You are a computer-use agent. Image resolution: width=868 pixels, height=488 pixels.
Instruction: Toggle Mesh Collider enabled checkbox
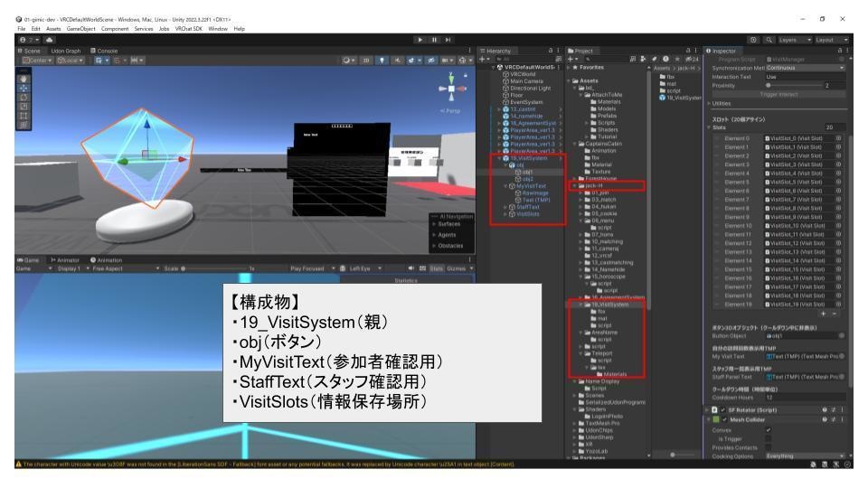coord(724,420)
